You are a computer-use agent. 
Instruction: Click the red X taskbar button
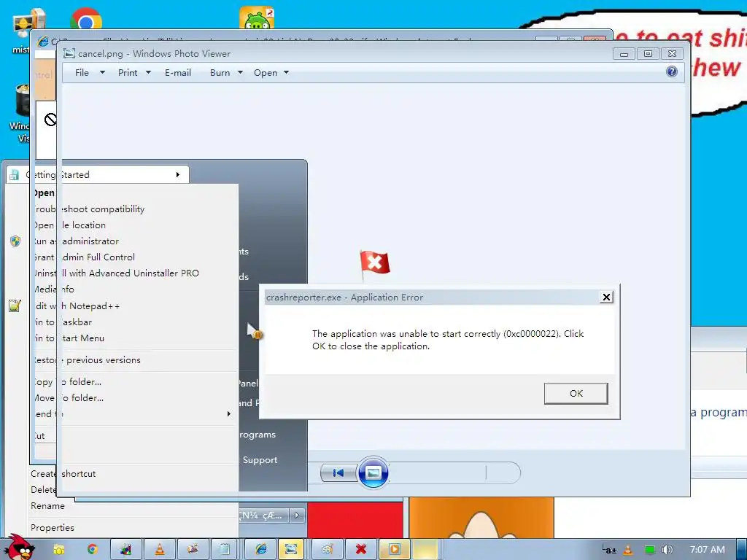360,550
